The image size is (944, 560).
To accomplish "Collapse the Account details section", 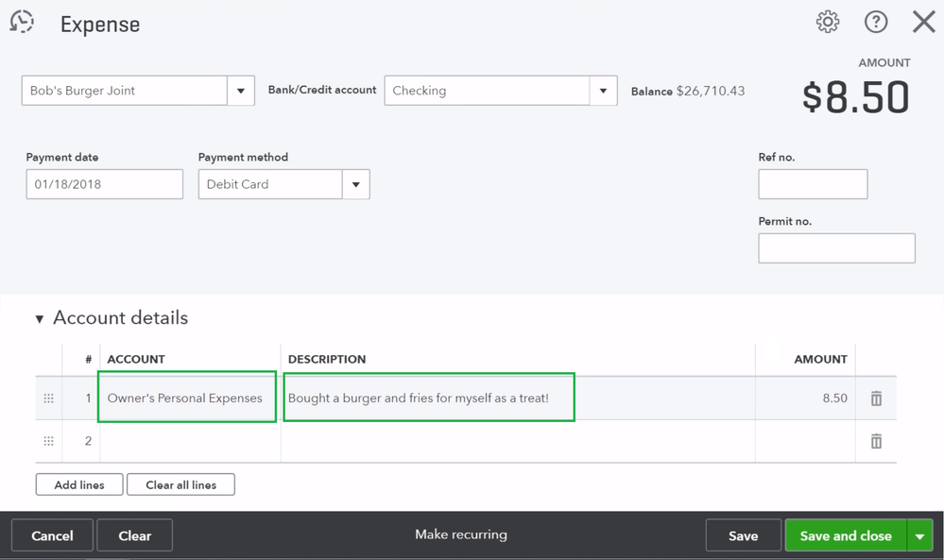I will pyautogui.click(x=40, y=319).
